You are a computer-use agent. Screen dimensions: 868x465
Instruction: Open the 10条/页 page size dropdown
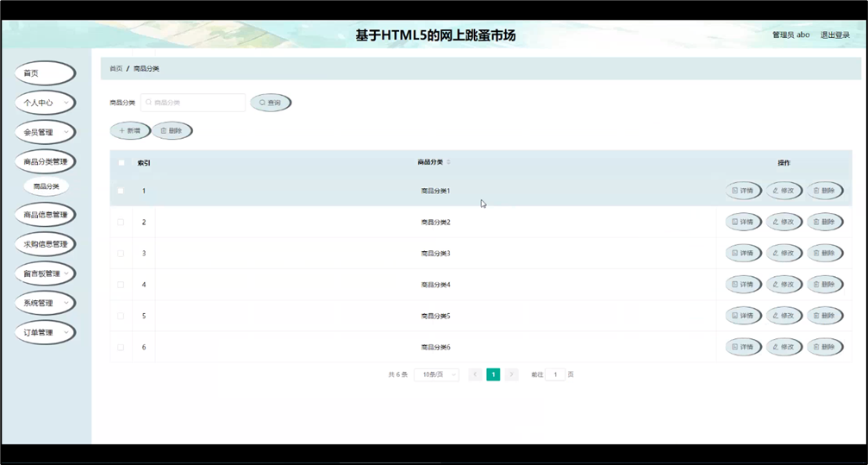coord(436,374)
